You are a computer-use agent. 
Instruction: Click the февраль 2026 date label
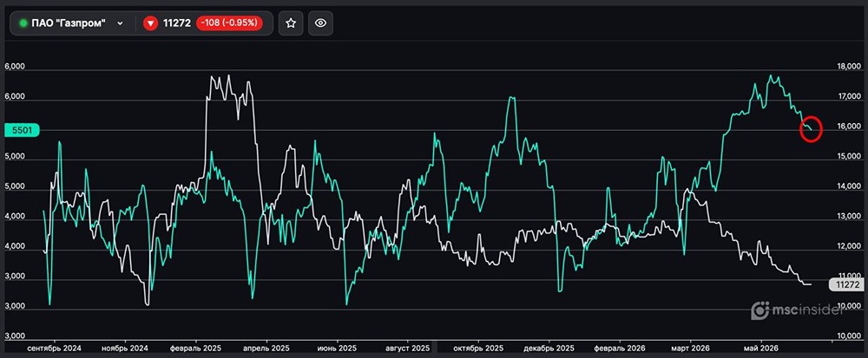(620, 348)
